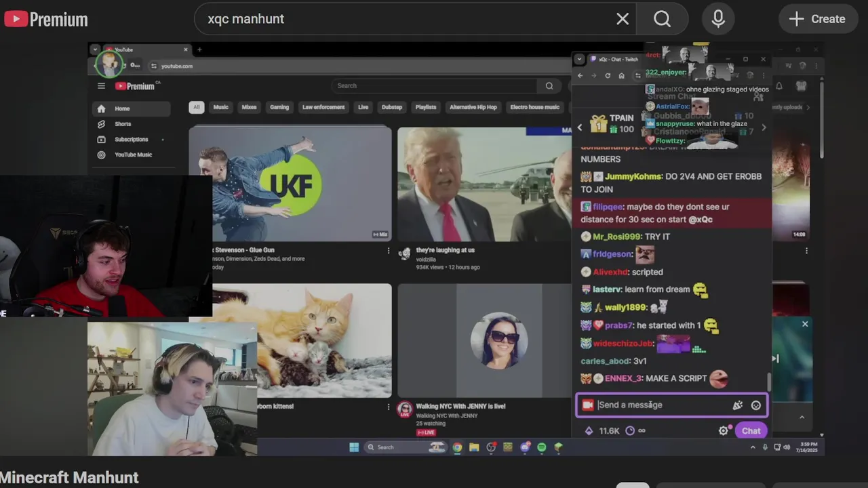Open Spotify from the Windows taskbar
This screenshot has height=488, width=868.
[542, 447]
